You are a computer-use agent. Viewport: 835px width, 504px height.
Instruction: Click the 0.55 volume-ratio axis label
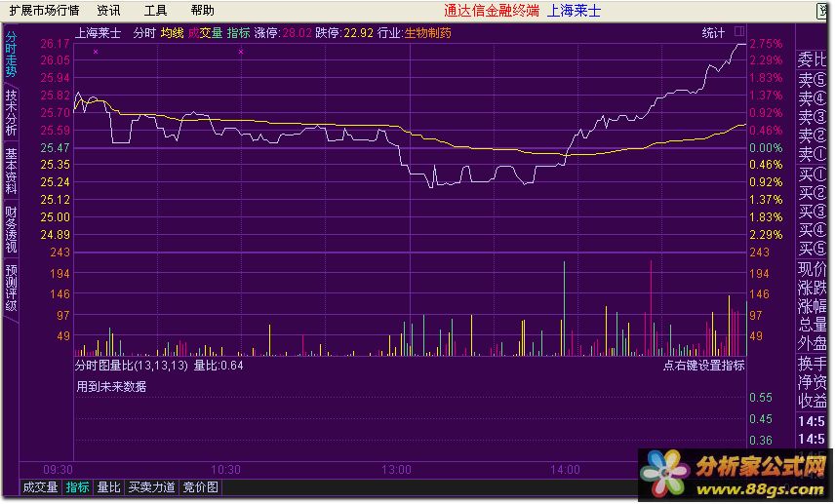tap(761, 398)
